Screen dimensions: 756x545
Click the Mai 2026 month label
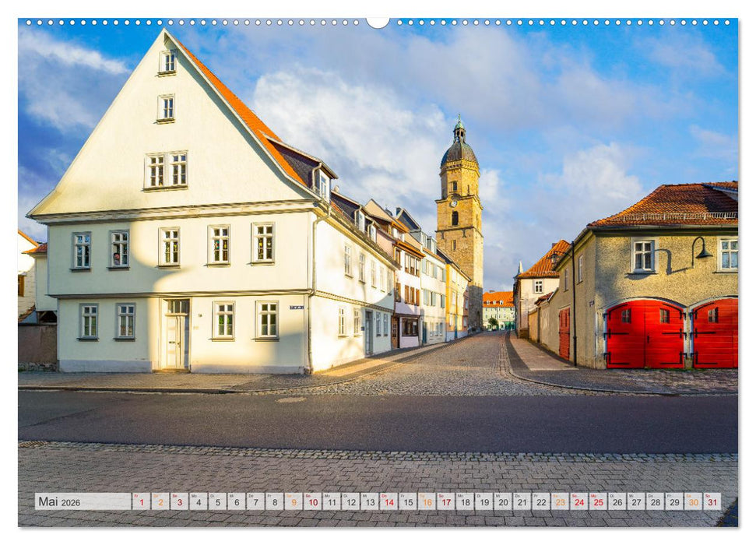[x=48, y=502]
